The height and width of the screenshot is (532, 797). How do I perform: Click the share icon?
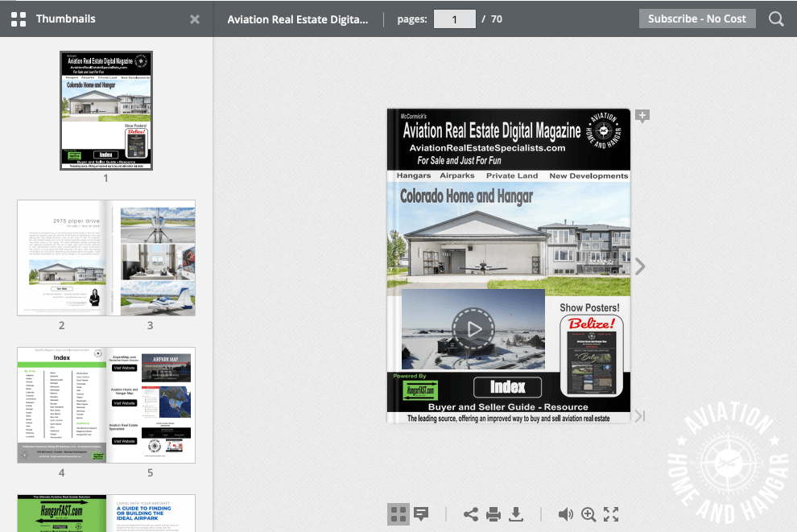[471, 514]
